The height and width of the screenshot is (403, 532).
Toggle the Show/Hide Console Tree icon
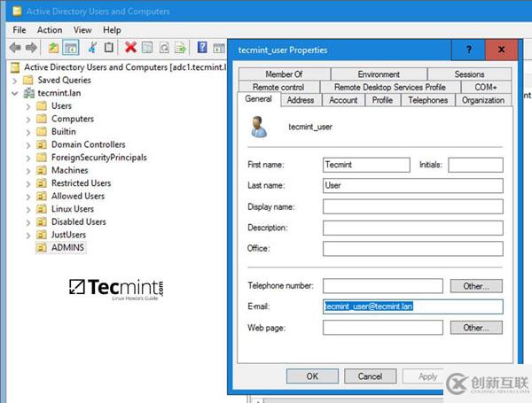pyautogui.click(x=71, y=48)
